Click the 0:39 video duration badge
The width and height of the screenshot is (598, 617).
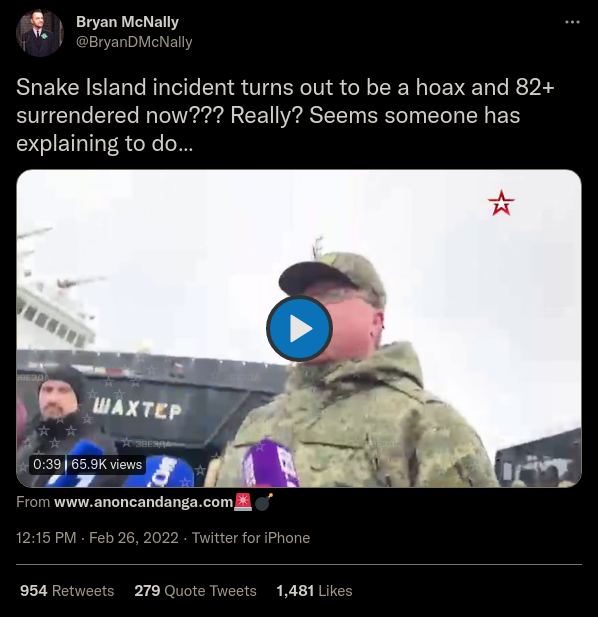coord(47,464)
